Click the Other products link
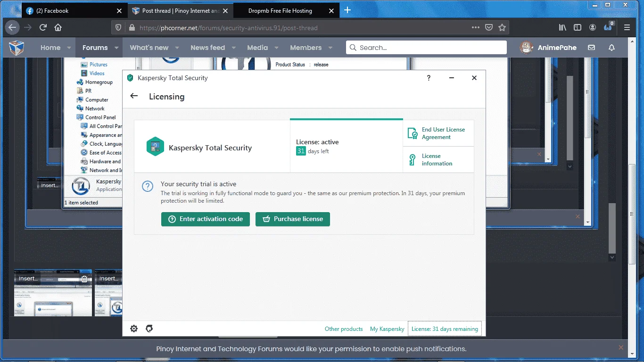 pyautogui.click(x=344, y=329)
